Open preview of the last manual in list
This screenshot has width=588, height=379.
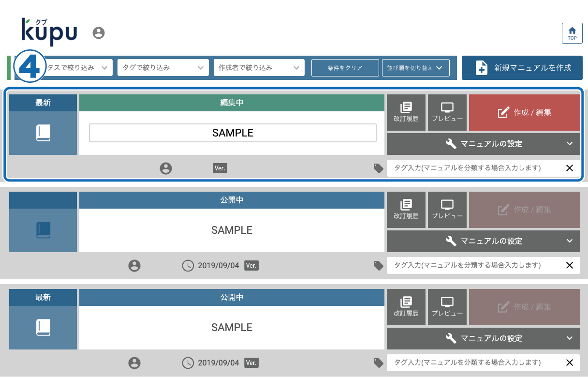point(447,307)
